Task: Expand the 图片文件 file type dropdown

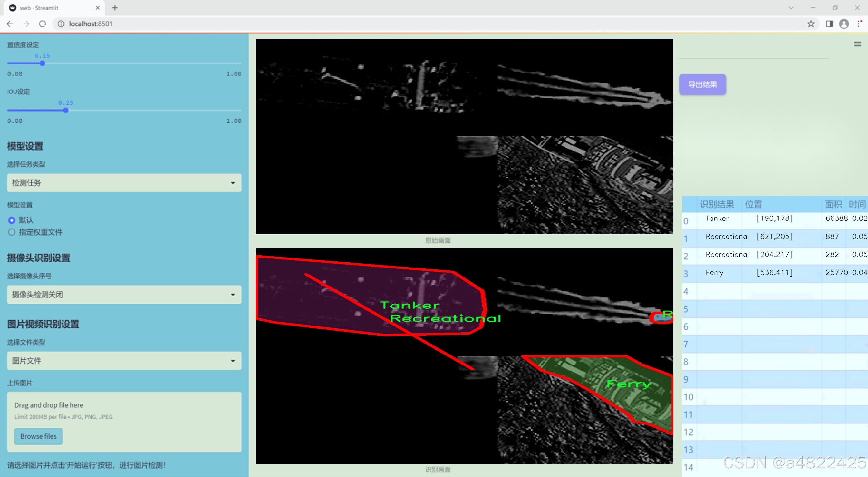Action: tap(124, 361)
